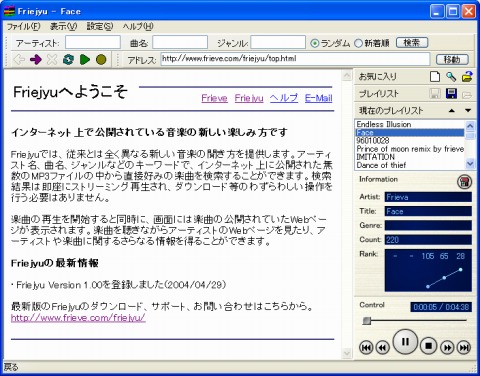Click the playback position slider handle
The image size is (480, 376).
click(366, 321)
